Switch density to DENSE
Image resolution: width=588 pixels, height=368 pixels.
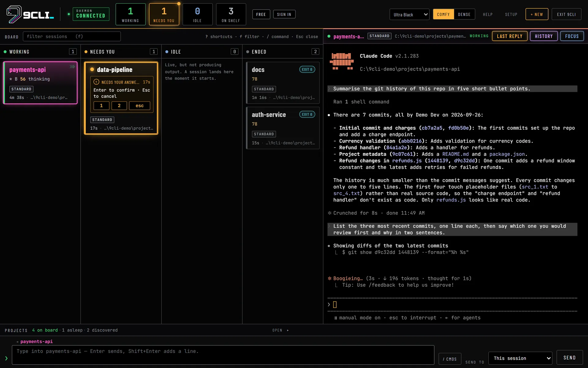[x=464, y=14]
